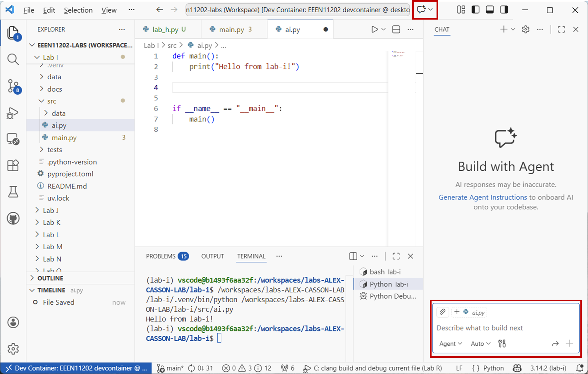
Task: Toggle the primary side bar layout button
Action: (x=475, y=10)
